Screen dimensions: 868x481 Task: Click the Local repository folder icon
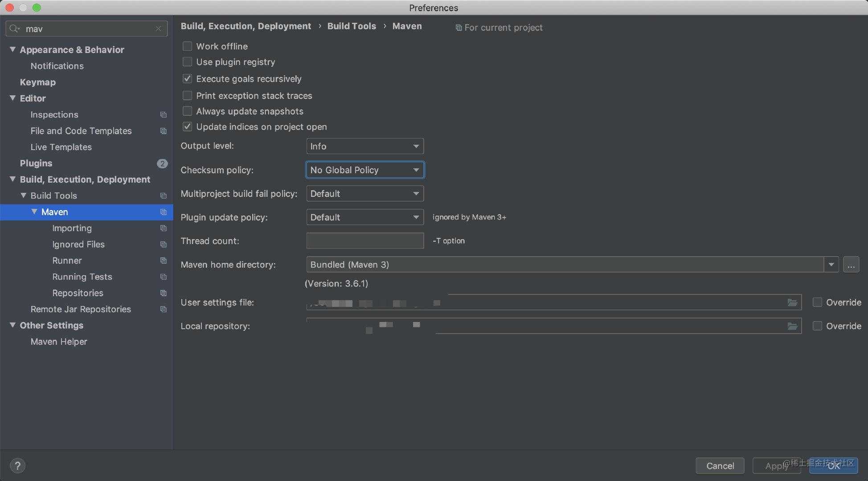[x=792, y=325]
